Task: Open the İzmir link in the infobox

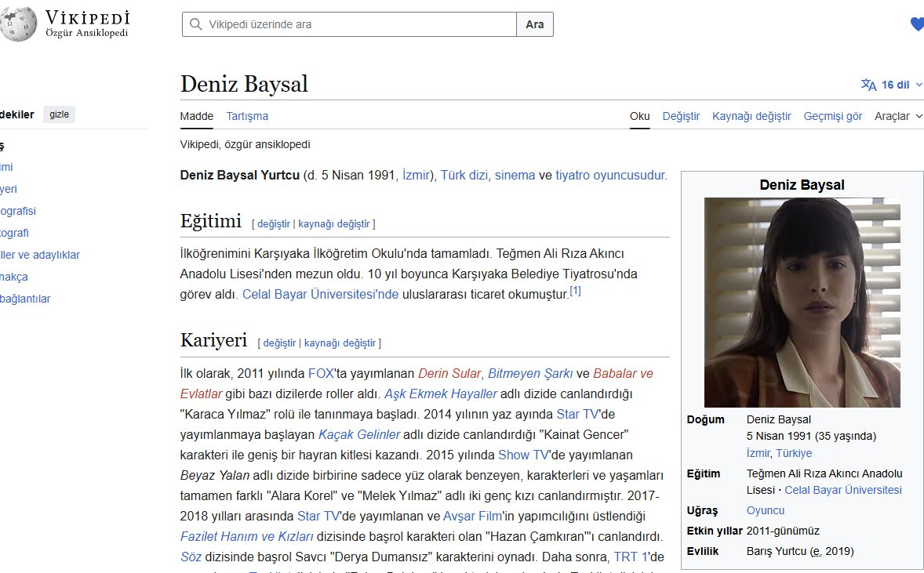Action: [x=758, y=453]
